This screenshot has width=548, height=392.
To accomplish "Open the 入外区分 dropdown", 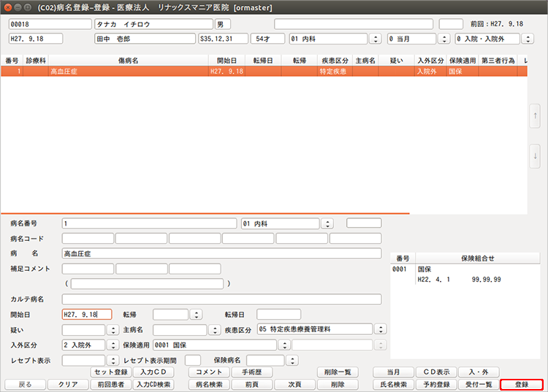I will pos(113,345).
